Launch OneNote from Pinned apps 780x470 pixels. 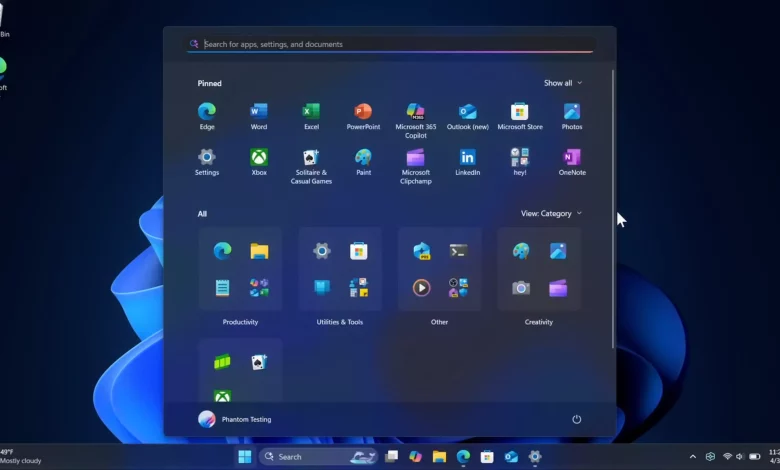[x=572, y=162]
